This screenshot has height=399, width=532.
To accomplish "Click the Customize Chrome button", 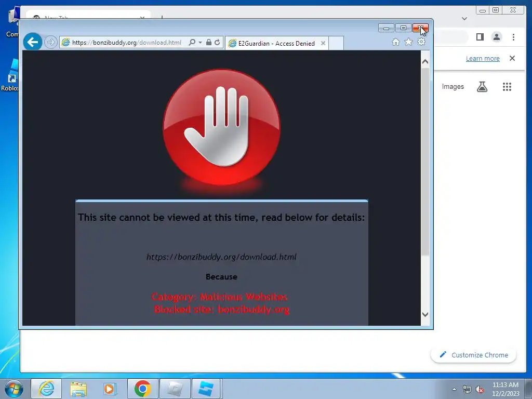I will click(474, 355).
